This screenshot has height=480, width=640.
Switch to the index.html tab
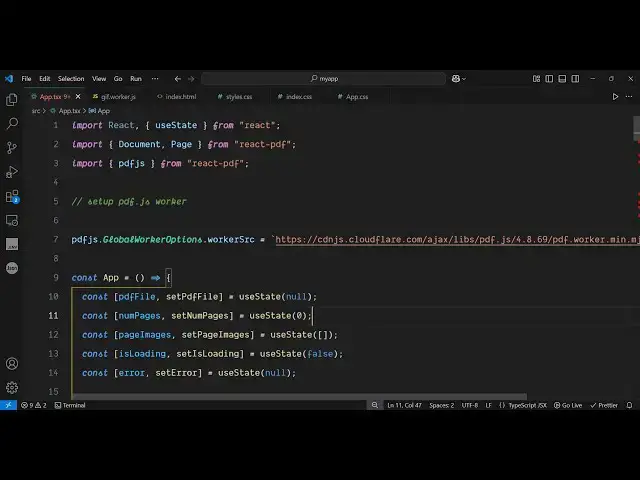177,97
